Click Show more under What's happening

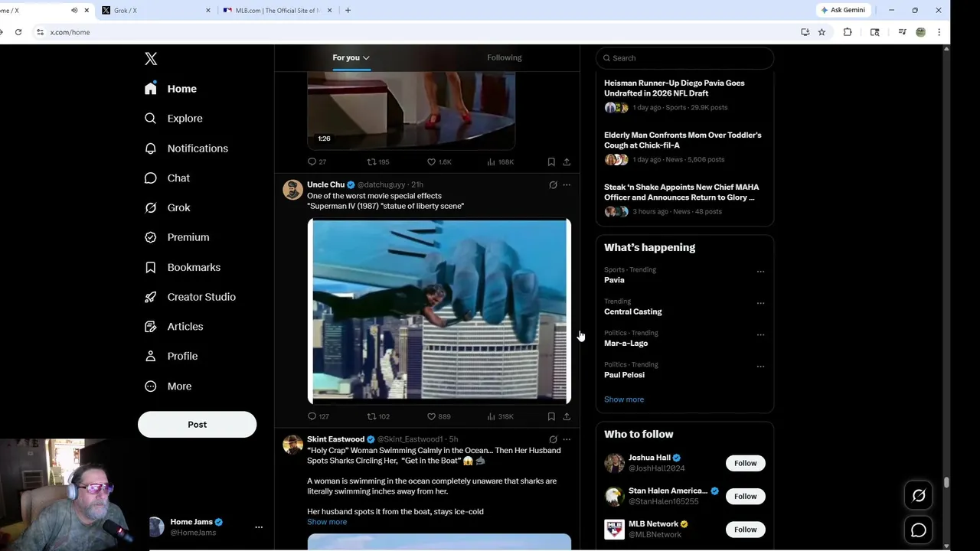[x=624, y=399]
